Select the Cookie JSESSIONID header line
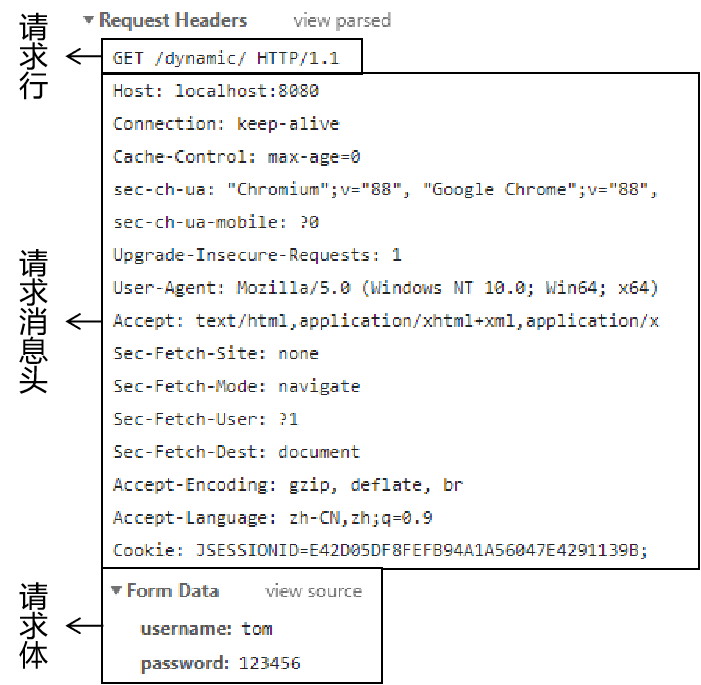This screenshot has width=701, height=685. (x=380, y=550)
